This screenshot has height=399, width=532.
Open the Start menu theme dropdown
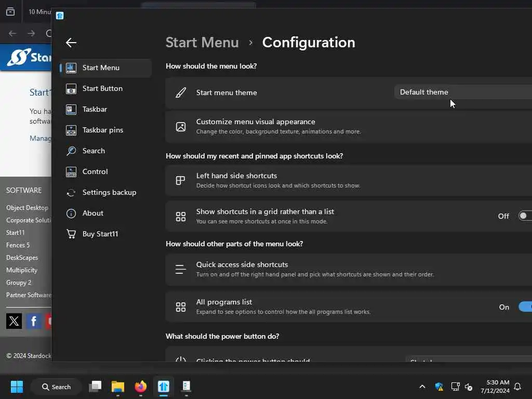point(463,92)
